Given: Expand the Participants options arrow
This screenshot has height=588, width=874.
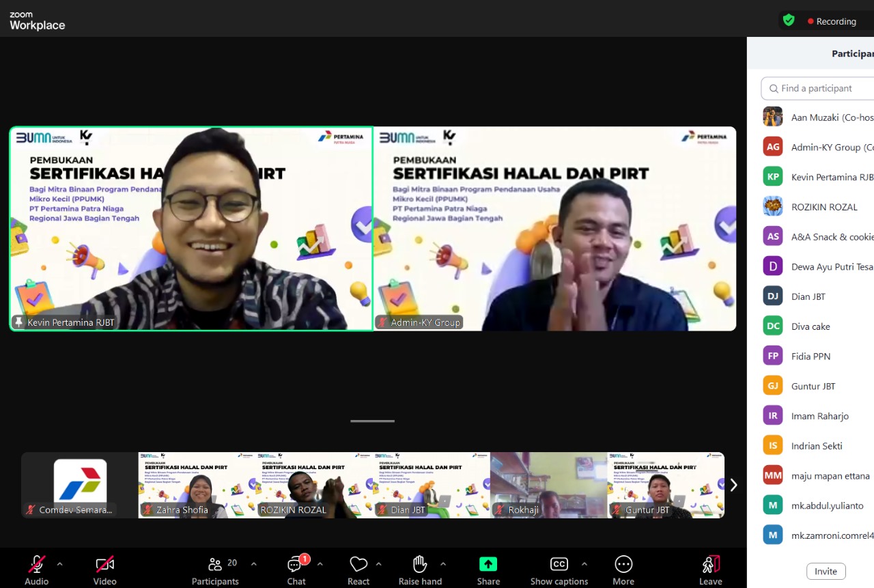Looking at the screenshot, I should point(254,564).
